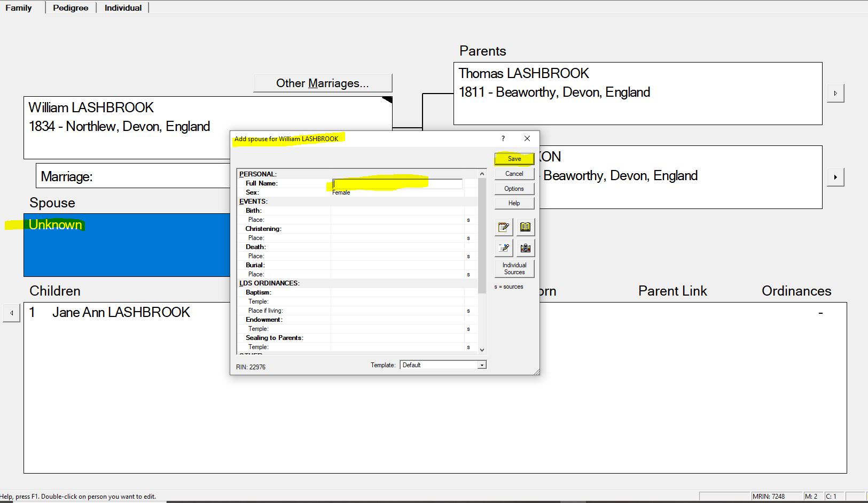Click the RIN: 22976 label
868x503 pixels.
tap(251, 367)
